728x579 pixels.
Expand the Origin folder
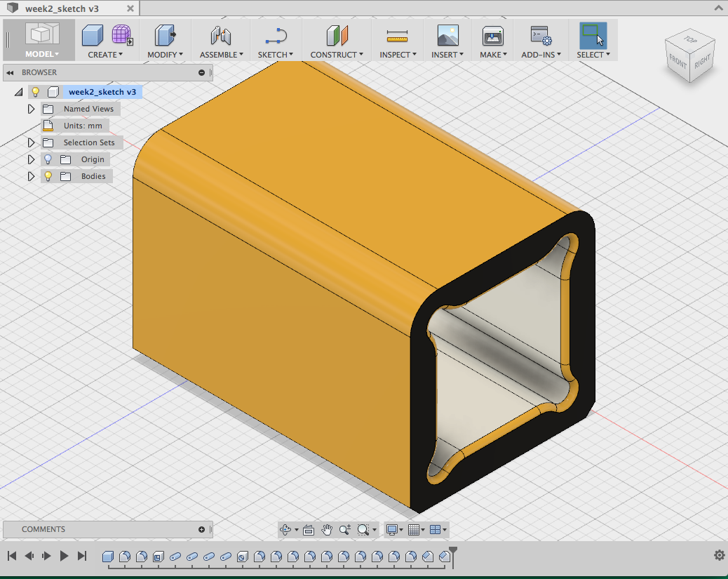click(31, 159)
